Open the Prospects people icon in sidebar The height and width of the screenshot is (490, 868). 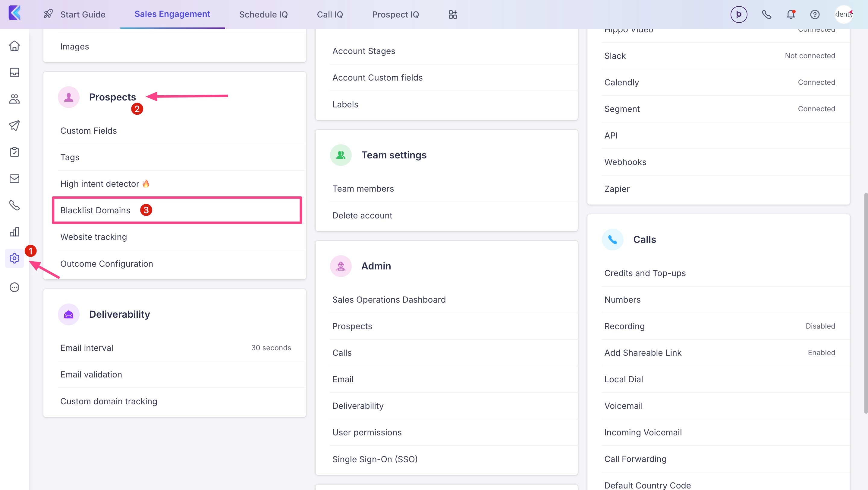(x=14, y=99)
